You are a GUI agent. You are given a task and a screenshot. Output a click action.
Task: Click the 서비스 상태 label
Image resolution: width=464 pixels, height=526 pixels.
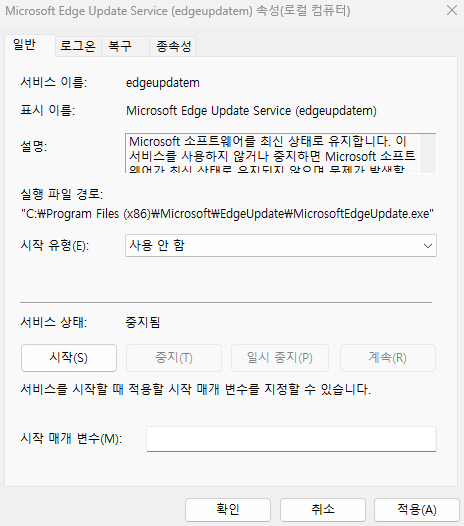tap(54, 322)
